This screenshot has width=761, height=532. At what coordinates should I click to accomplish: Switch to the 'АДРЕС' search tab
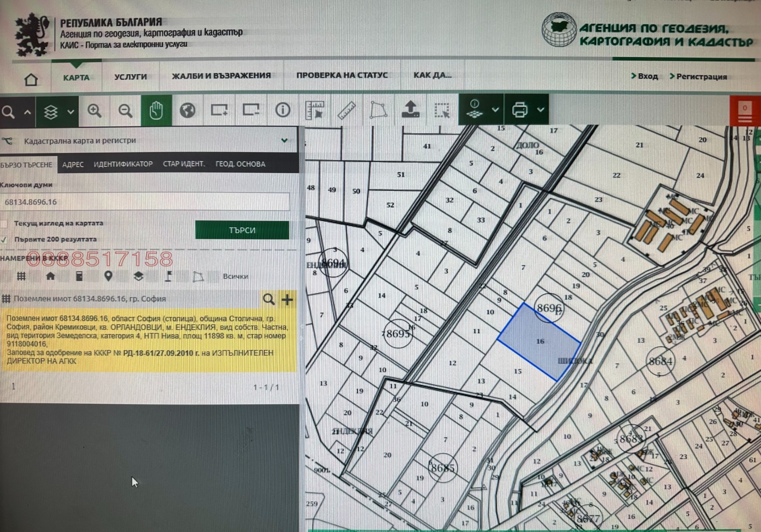pos(73,164)
